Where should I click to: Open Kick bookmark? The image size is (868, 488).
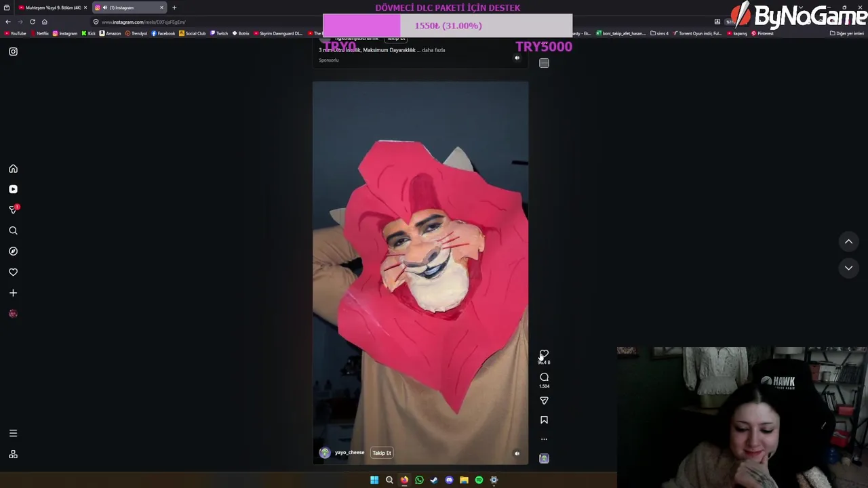click(x=89, y=33)
